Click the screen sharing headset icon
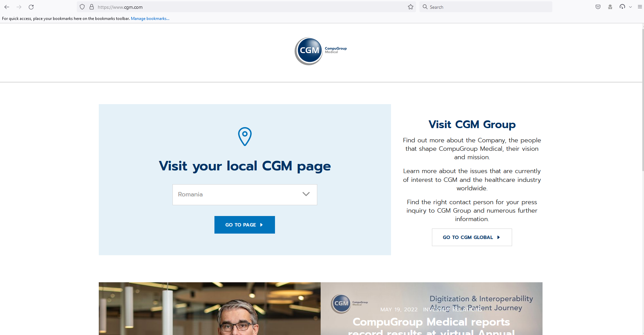The width and height of the screenshot is (644, 335). (x=622, y=7)
